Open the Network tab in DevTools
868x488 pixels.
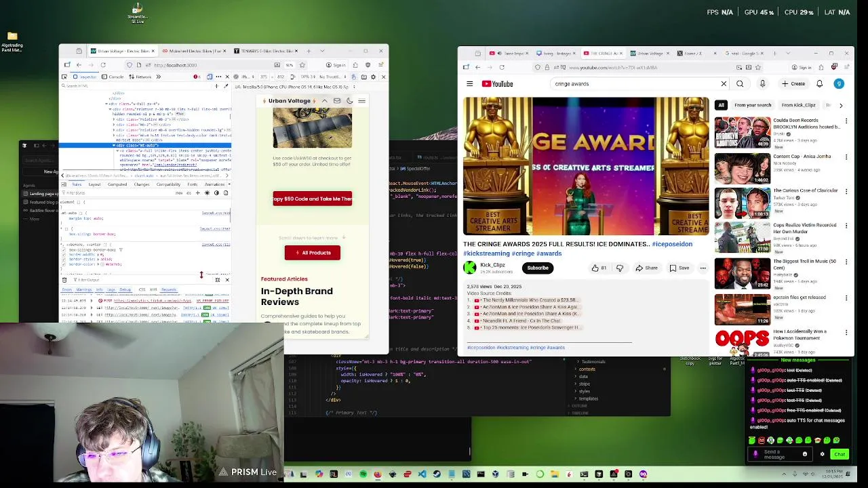[x=140, y=77]
